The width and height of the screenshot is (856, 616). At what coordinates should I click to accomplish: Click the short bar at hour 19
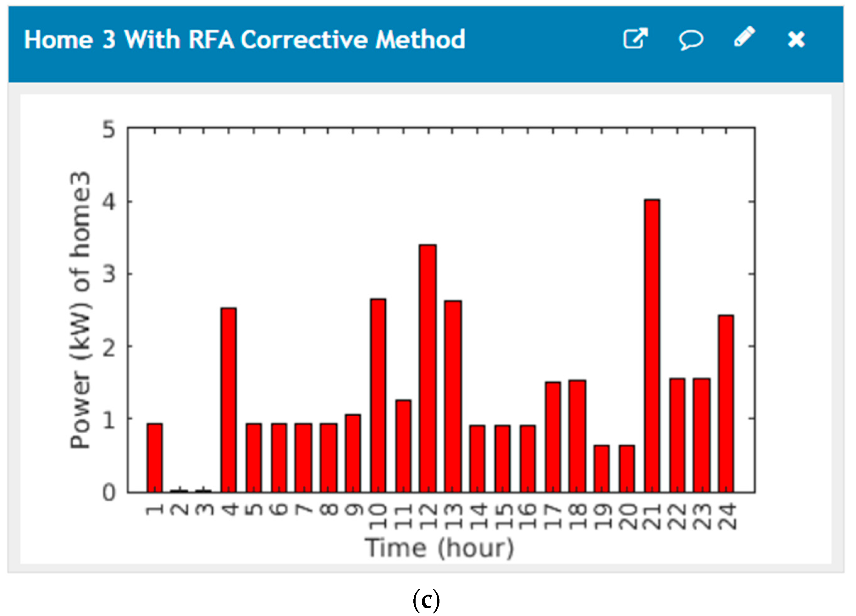pos(602,469)
